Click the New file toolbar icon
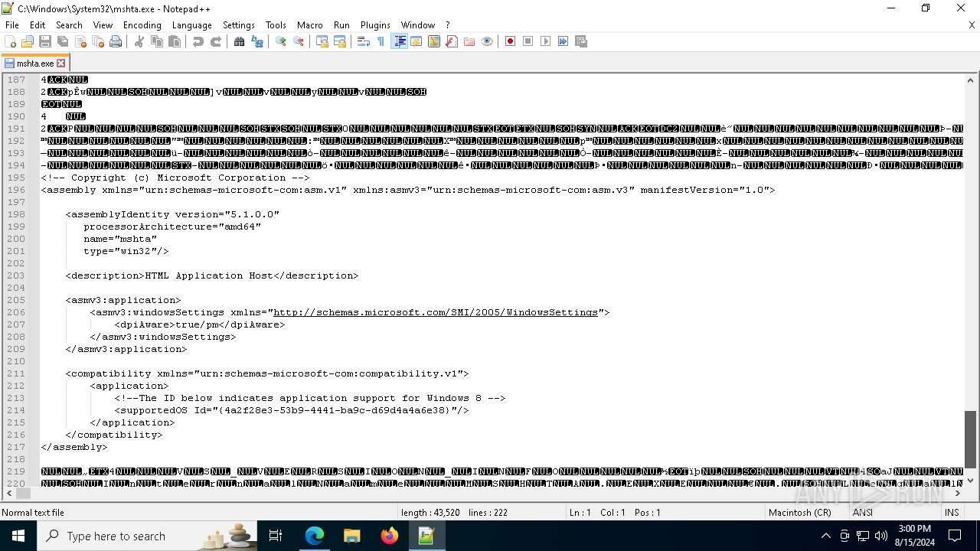Screen dimensions: 980x551 coord(11,41)
